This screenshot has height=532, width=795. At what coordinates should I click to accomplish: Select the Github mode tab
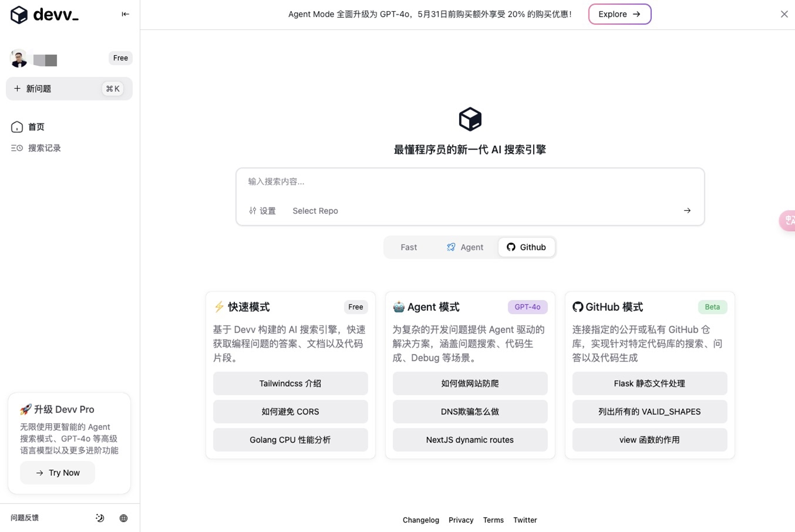tap(526, 247)
